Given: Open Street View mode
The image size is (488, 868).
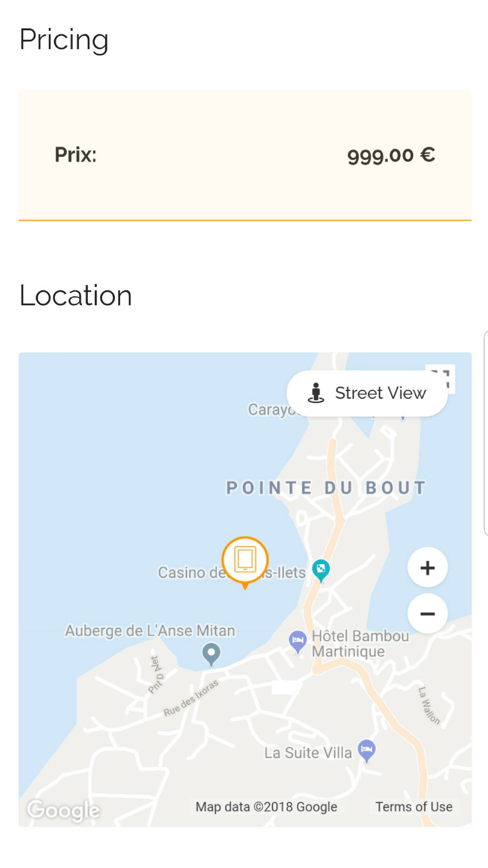Looking at the screenshot, I should (x=367, y=393).
